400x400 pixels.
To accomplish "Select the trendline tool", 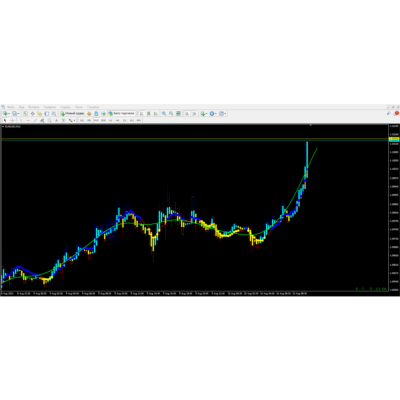I will (35, 120).
